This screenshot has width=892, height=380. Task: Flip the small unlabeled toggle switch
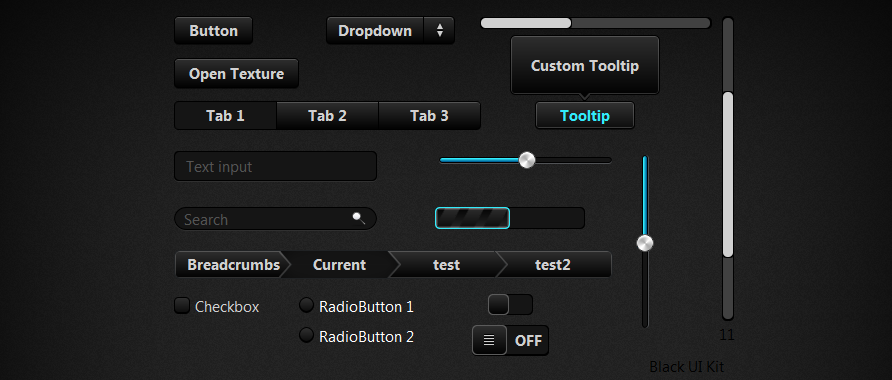point(510,305)
